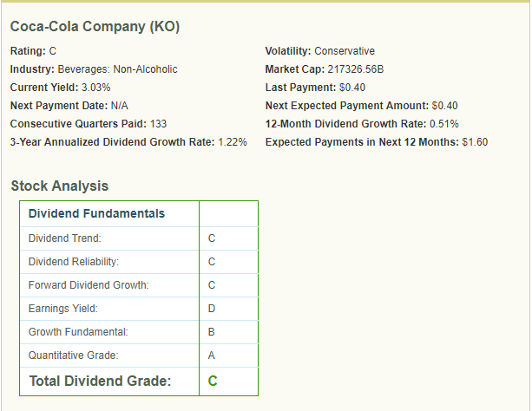Click the grade D for Earnings Yield

[x=212, y=309]
